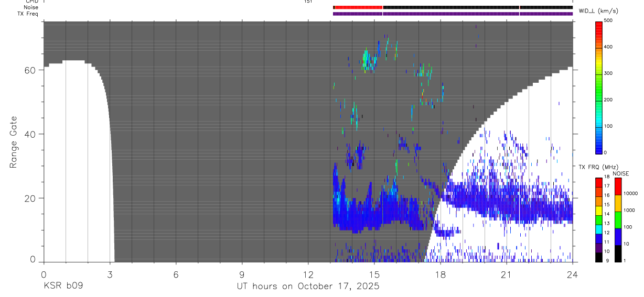Click the x-axis tick label '24'
Screen dimensions: 644x297
[572, 274]
